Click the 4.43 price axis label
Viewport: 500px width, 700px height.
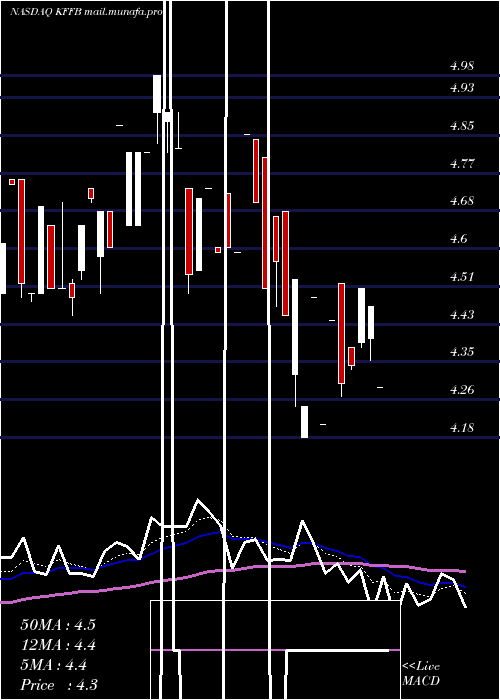click(462, 315)
